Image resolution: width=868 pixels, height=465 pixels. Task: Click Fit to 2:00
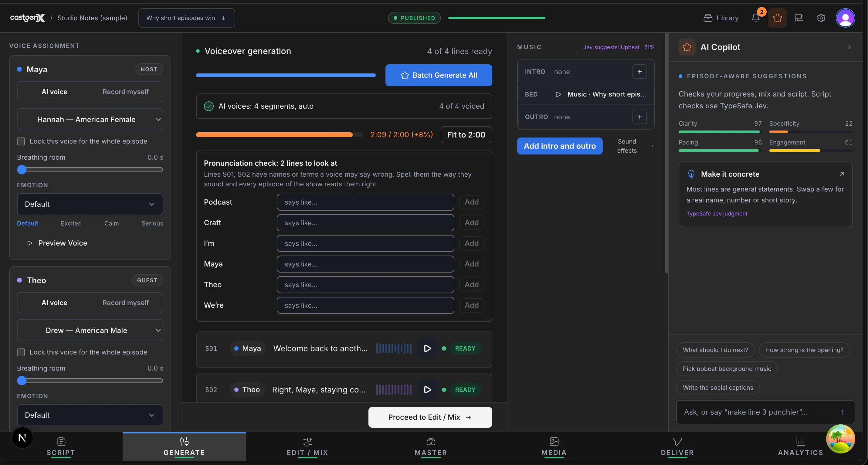(x=466, y=135)
